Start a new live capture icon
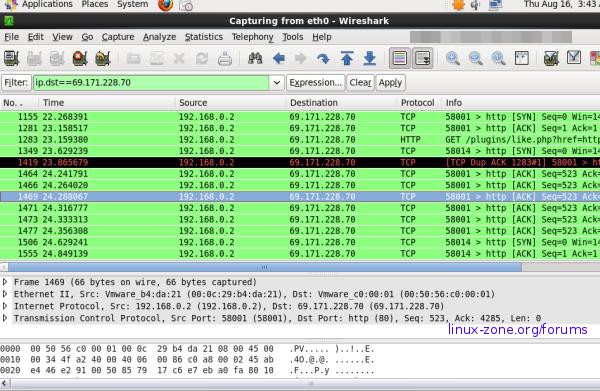This screenshot has height=391, width=600. point(57,59)
